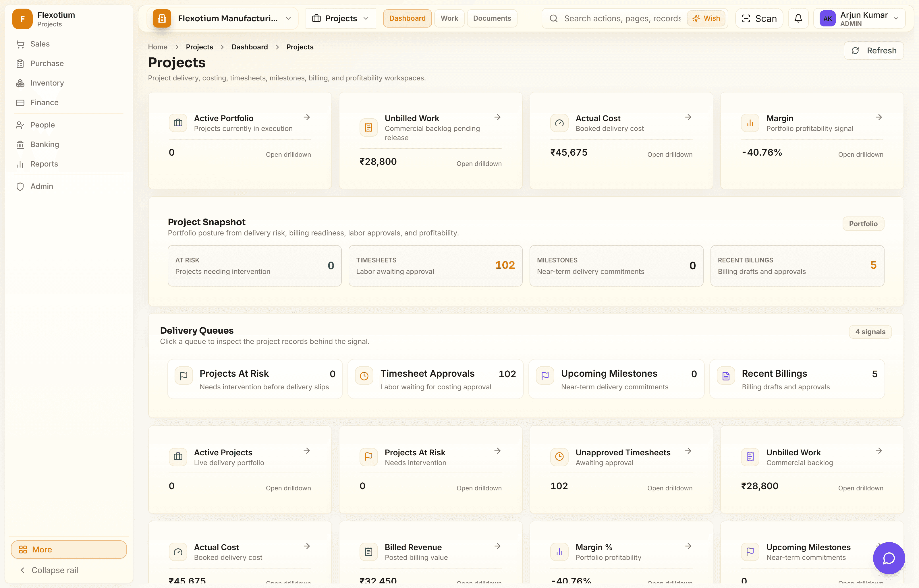The height and width of the screenshot is (588, 919).
Task: Open the chat bubble widget
Action: (x=889, y=558)
